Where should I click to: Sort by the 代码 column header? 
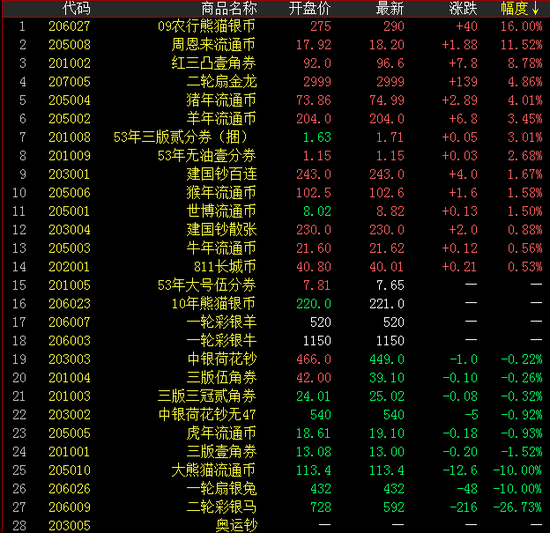click(76, 8)
